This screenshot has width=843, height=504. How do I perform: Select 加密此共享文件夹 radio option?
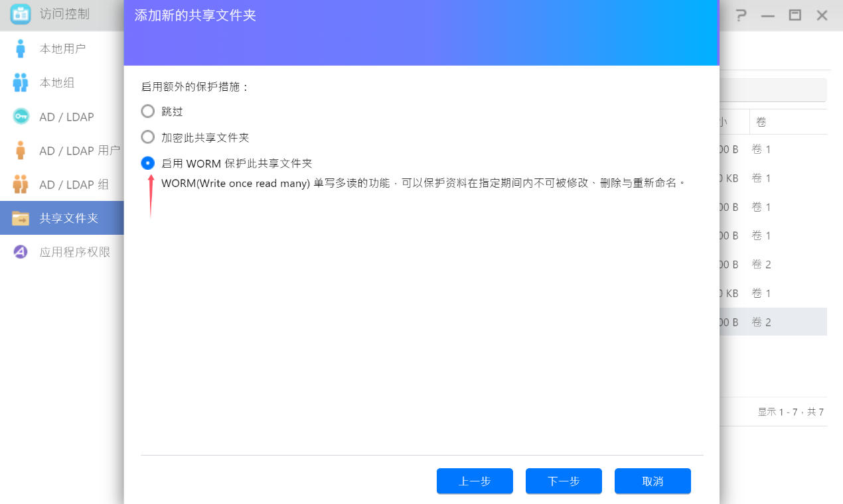(x=148, y=137)
